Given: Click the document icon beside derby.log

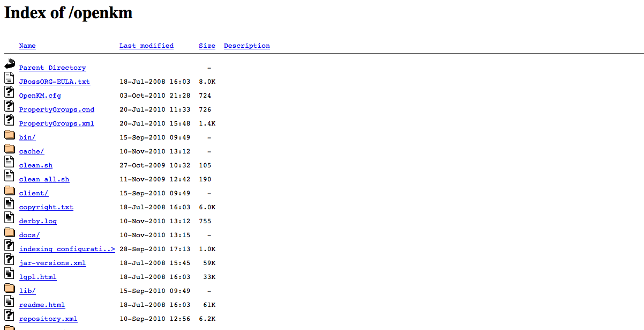Looking at the screenshot, I should click(x=9, y=217).
